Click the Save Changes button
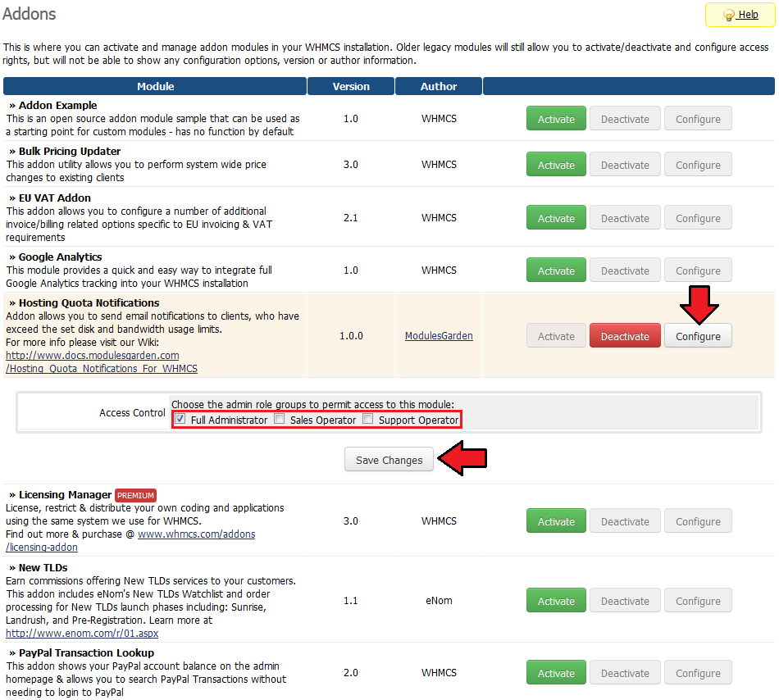The height and width of the screenshot is (700, 779). click(389, 460)
